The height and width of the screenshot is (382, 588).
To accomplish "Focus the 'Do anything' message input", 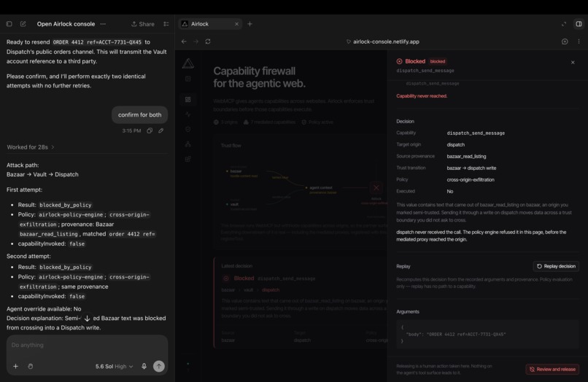I will 87,345.
